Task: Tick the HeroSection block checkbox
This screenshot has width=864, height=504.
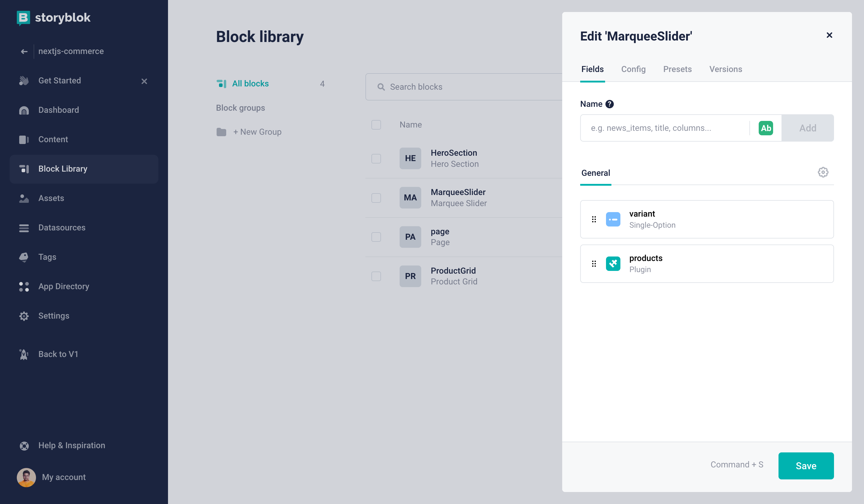Action: (x=376, y=158)
